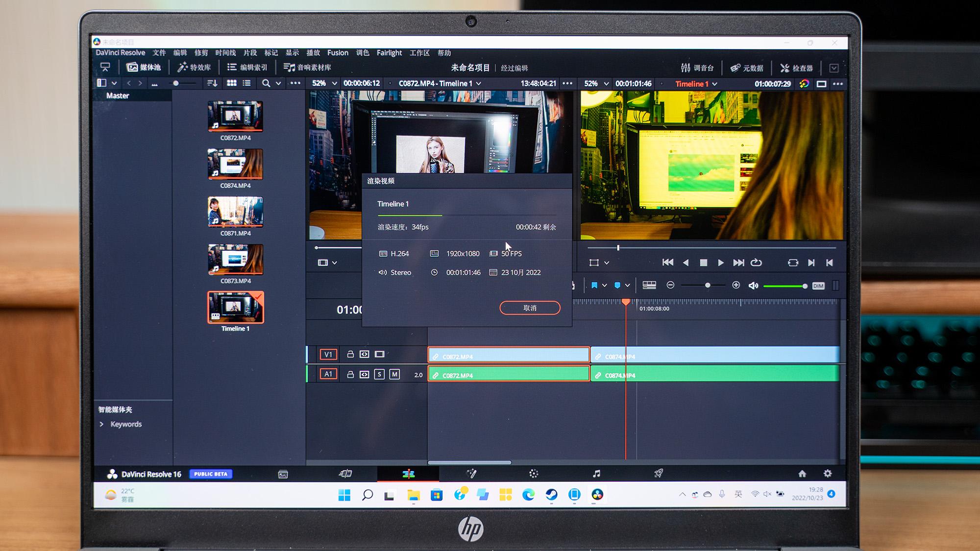Open the Timeline 1 viewer dropdown

pos(715,84)
